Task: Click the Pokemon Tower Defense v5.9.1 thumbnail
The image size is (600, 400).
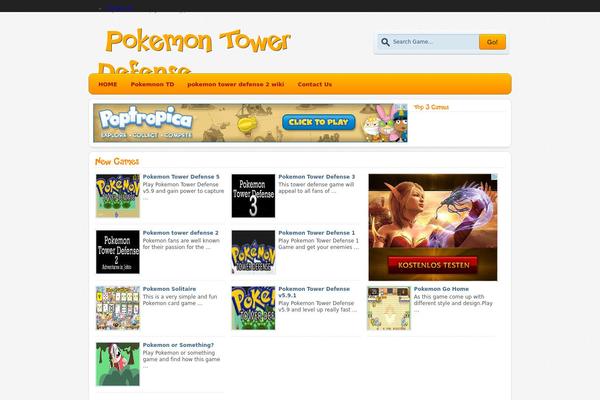Action: tap(253, 308)
